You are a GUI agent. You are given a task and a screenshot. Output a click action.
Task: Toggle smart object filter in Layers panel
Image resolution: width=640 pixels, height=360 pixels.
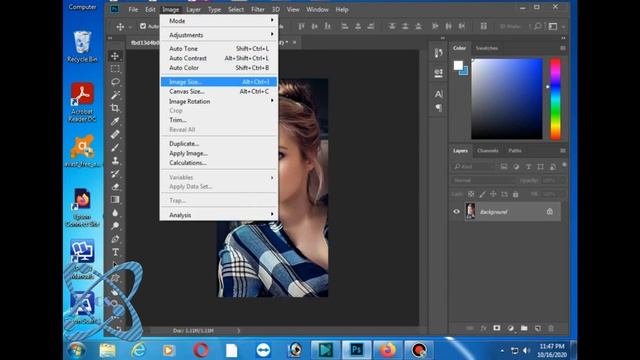[x=553, y=167]
